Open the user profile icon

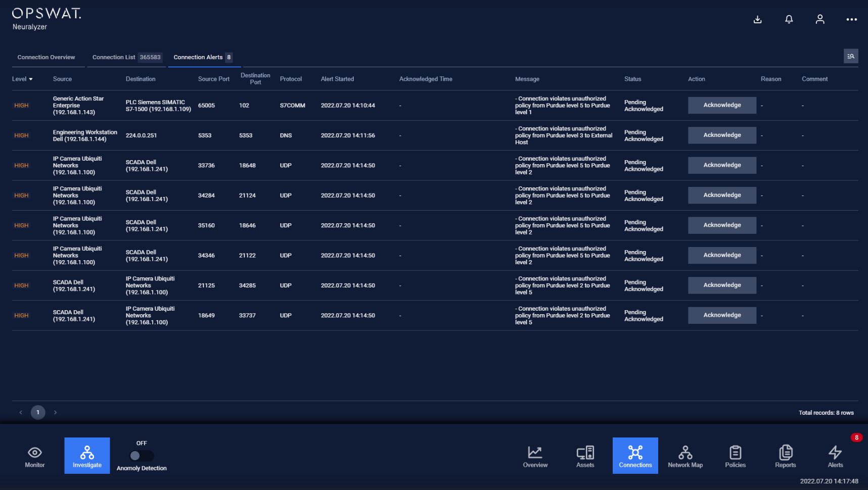pyautogui.click(x=820, y=20)
